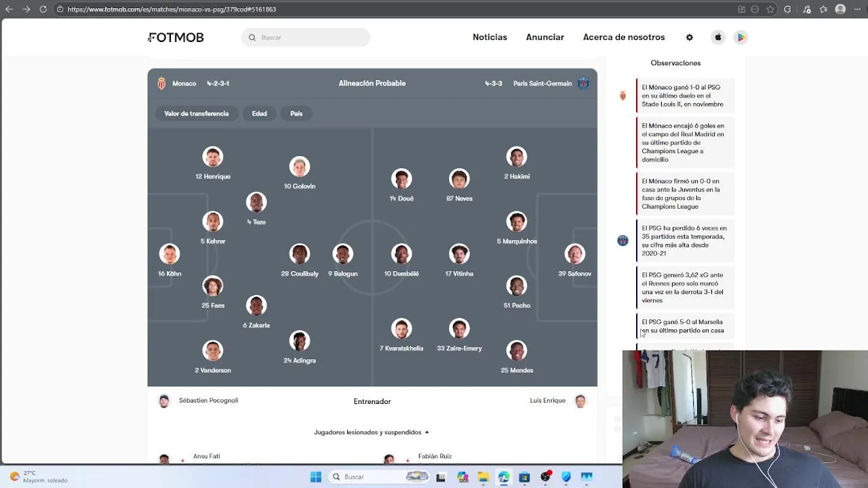
Task: Open player 14 Doué
Action: [x=401, y=186]
